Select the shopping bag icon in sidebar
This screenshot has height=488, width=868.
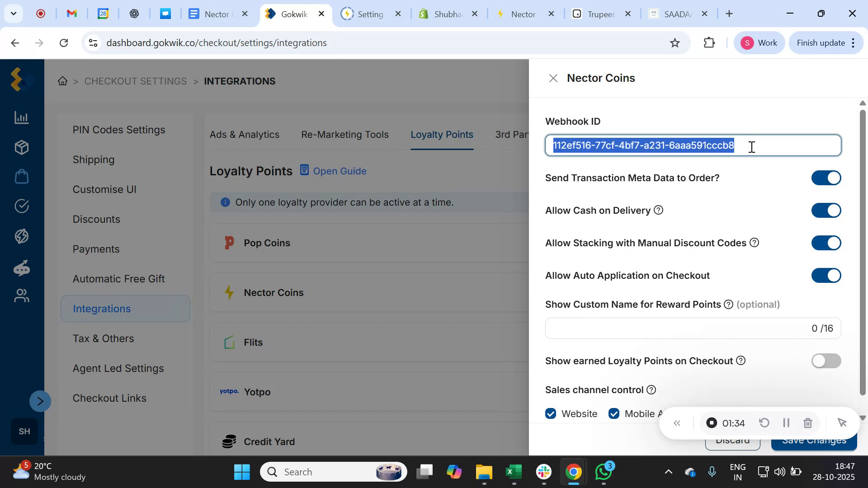(x=21, y=176)
